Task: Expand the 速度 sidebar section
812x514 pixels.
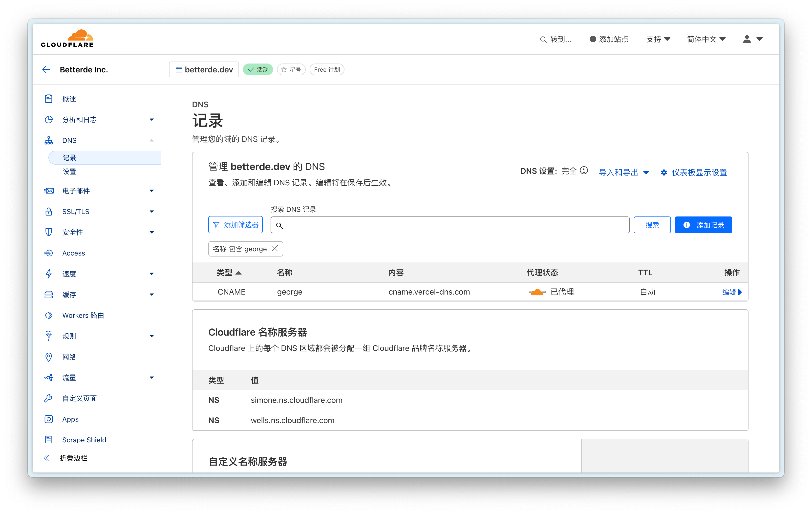Action: 152,274
